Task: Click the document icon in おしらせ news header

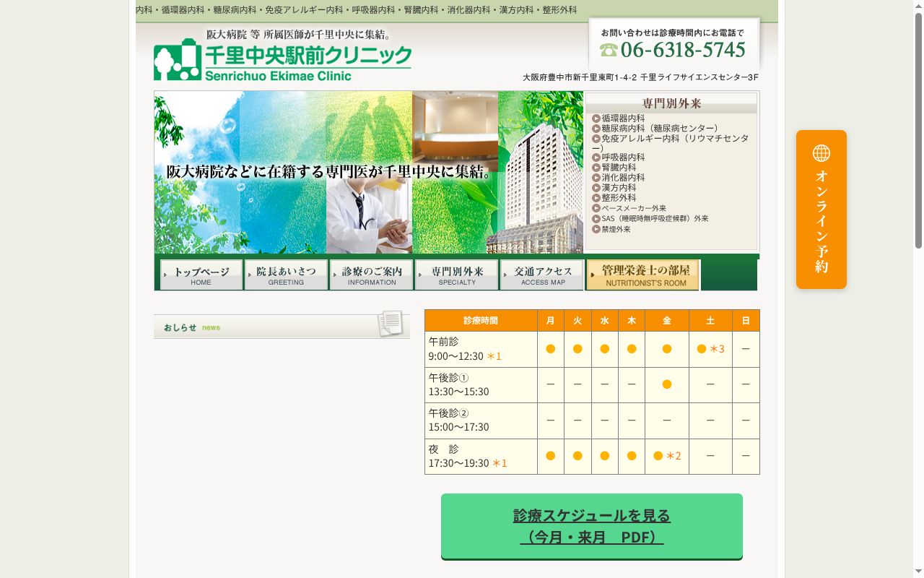Action: (x=390, y=324)
